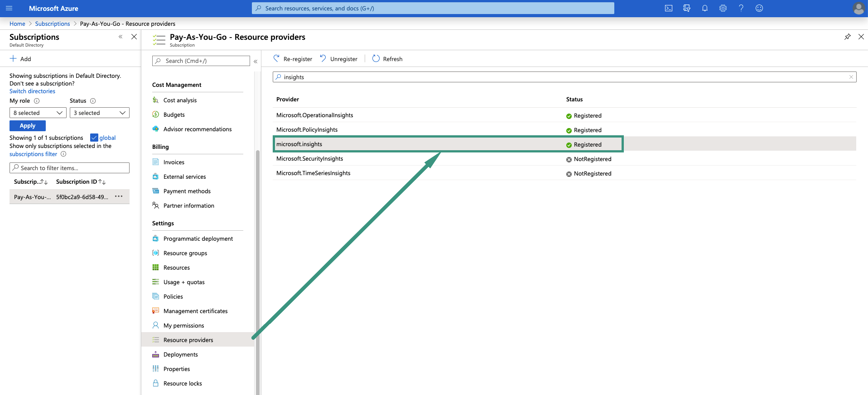Open the subscriptions filter link
The height and width of the screenshot is (395, 868).
(34, 154)
